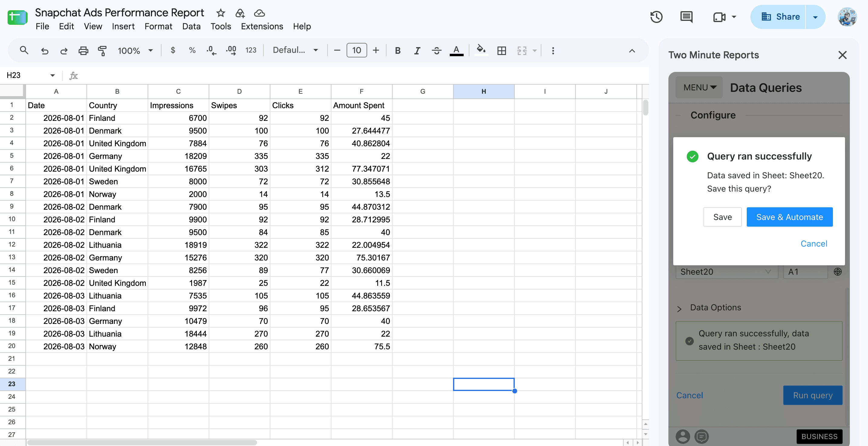Open the fill color picker

coord(481,50)
